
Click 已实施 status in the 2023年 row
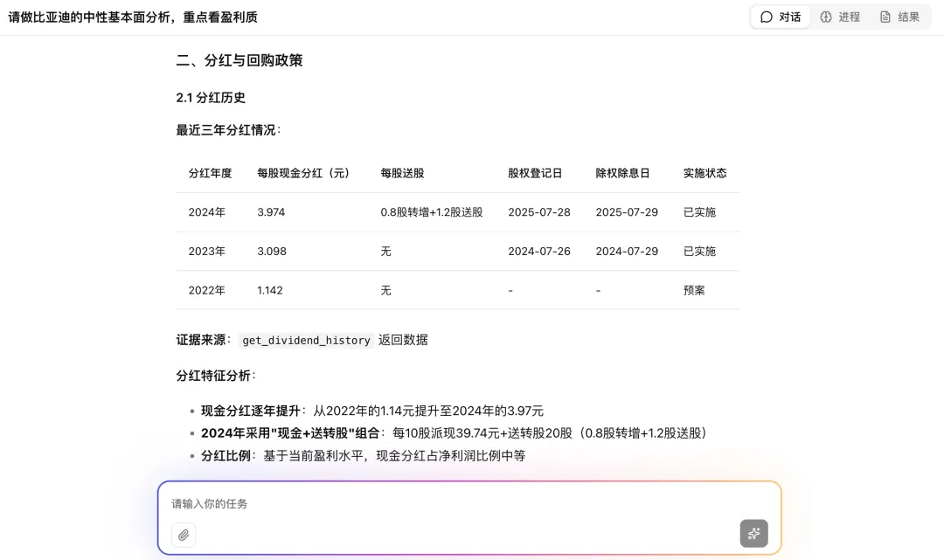click(699, 252)
